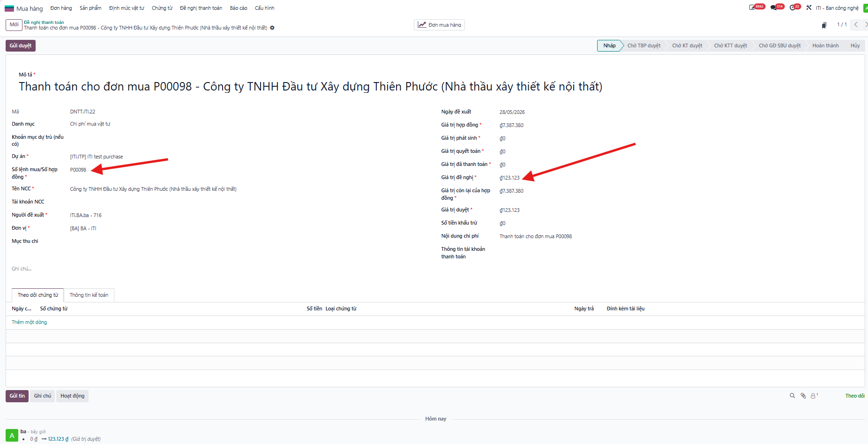This screenshot has height=444, width=868.
Task: Select the Hoàn thành status stage
Action: [825, 45]
